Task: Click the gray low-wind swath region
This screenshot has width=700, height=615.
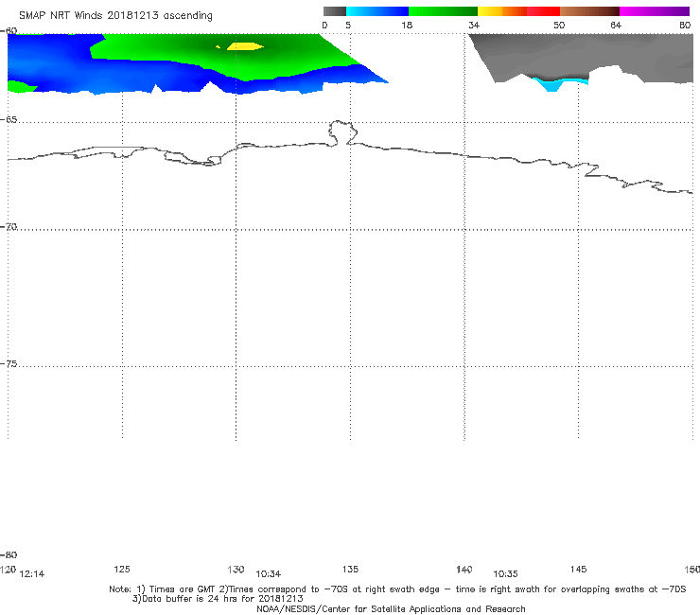Action: click(x=581, y=54)
